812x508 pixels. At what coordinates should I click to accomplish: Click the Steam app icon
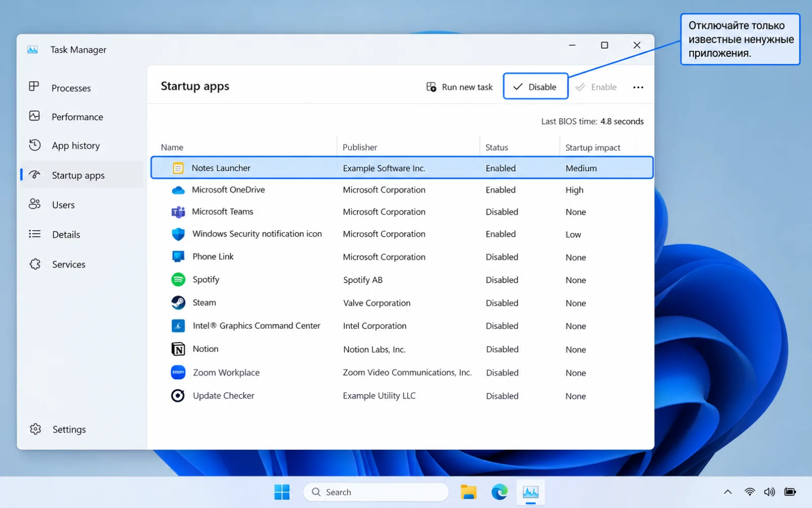(x=178, y=302)
